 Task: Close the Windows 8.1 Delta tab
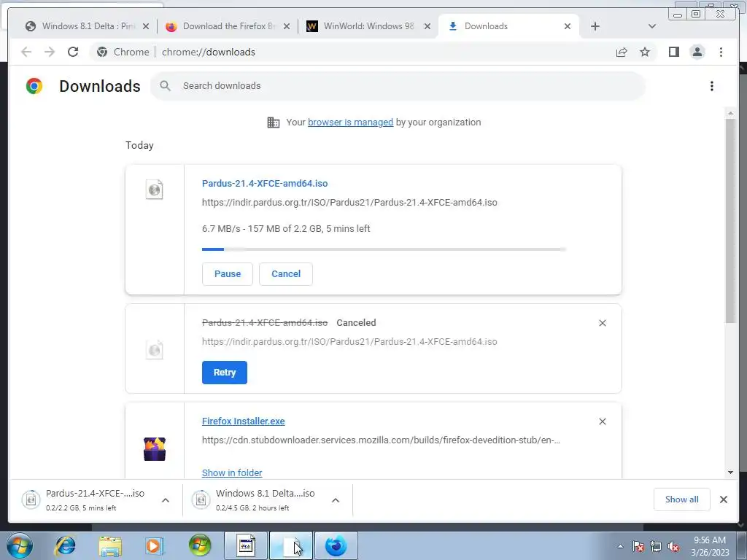(146, 26)
